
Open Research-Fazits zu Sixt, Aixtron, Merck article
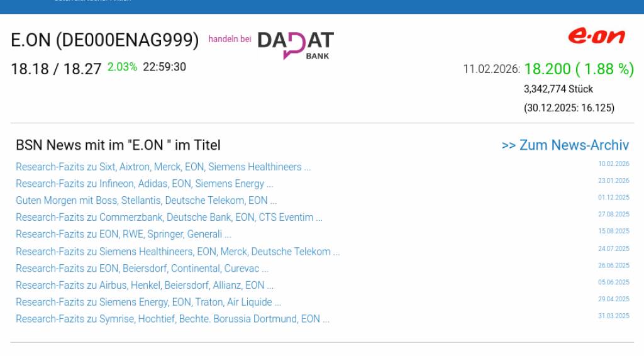[163, 167]
